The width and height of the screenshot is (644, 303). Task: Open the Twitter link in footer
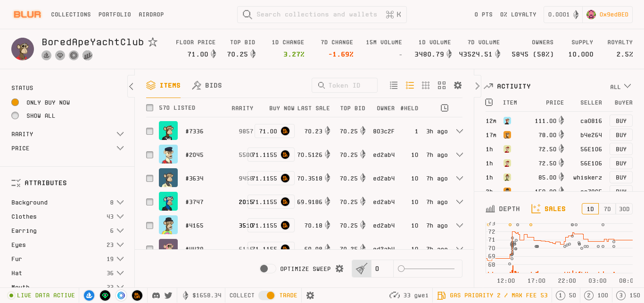(x=168, y=295)
